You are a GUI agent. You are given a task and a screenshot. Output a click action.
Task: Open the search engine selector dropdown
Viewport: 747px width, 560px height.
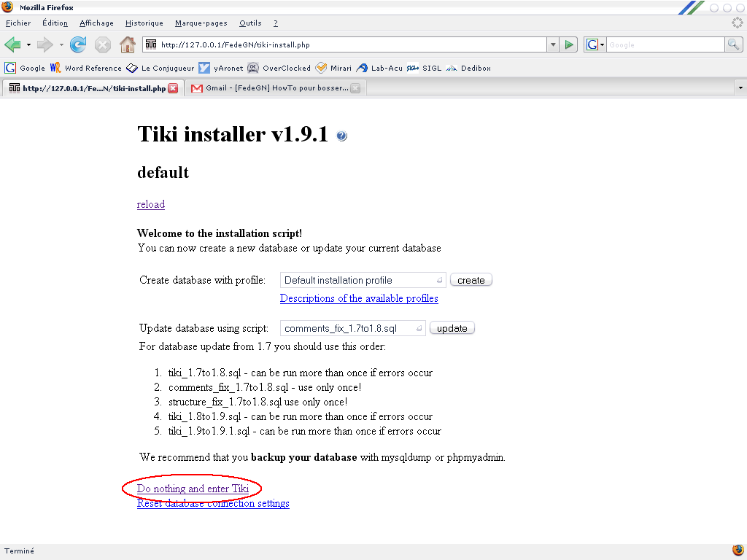(x=594, y=44)
